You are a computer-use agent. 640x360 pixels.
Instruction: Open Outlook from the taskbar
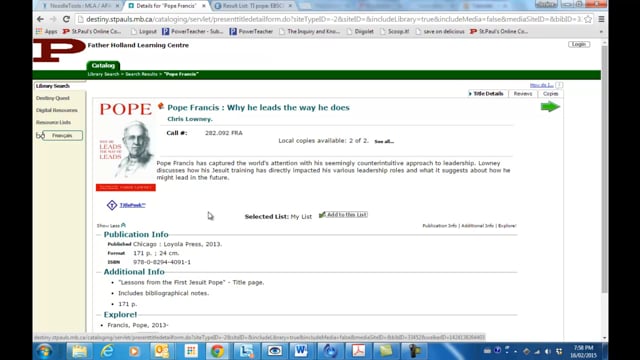tap(162, 351)
